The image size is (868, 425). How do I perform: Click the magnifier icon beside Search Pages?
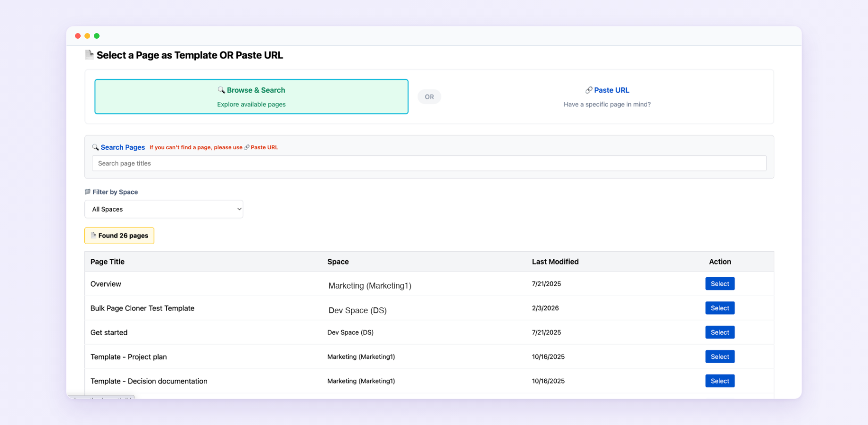(x=95, y=147)
